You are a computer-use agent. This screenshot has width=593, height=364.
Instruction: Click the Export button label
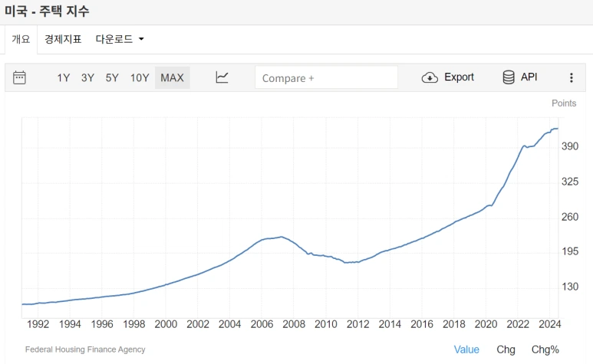point(459,77)
